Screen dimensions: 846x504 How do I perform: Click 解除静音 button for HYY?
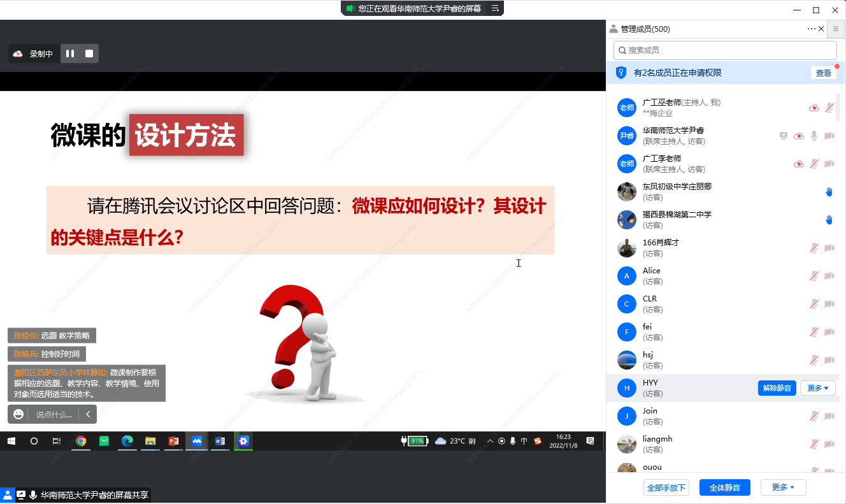click(777, 388)
